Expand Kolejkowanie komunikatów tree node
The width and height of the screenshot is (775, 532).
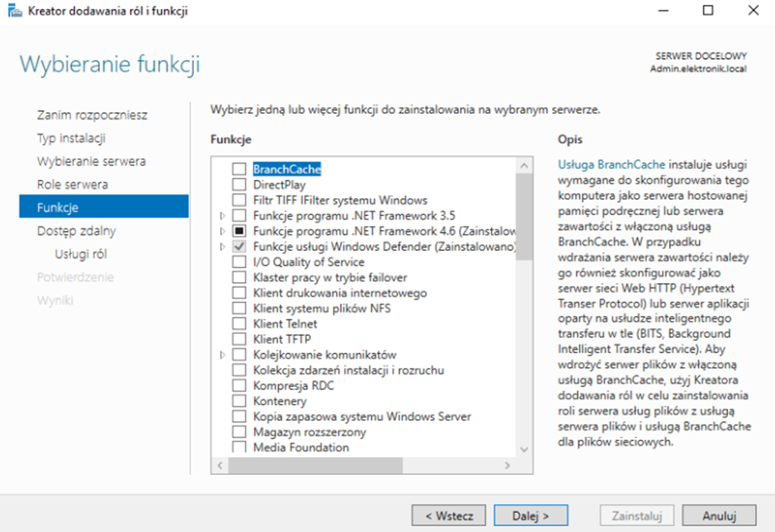coord(223,355)
